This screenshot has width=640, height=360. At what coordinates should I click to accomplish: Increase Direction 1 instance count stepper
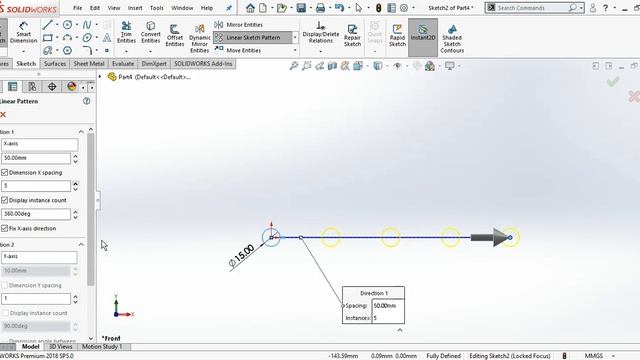(76, 184)
